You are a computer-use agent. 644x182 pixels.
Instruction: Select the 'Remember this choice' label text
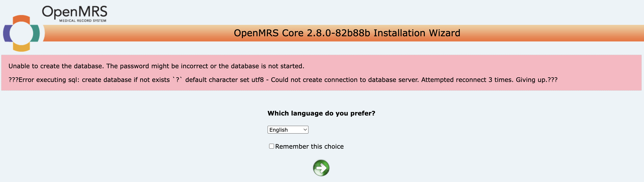coord(309,147)
